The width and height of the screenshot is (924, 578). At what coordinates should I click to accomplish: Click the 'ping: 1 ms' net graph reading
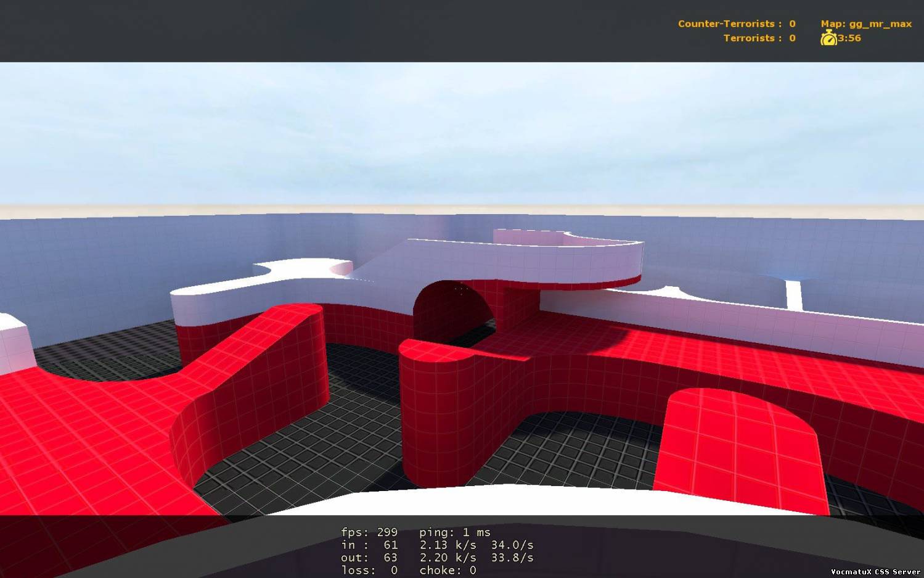pyautogui.click(x=455, y=532)
